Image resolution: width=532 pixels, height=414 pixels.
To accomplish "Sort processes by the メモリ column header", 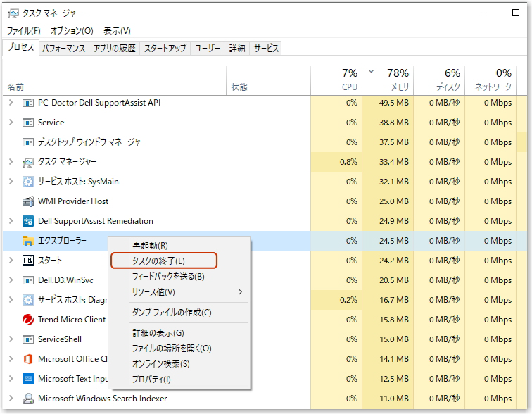I will [388, 80].
